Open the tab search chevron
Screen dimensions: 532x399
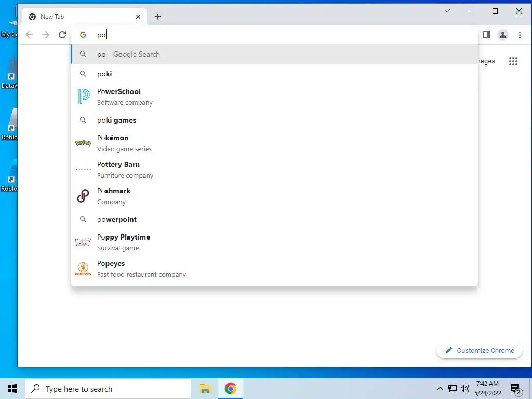click(x=447, y=11)
